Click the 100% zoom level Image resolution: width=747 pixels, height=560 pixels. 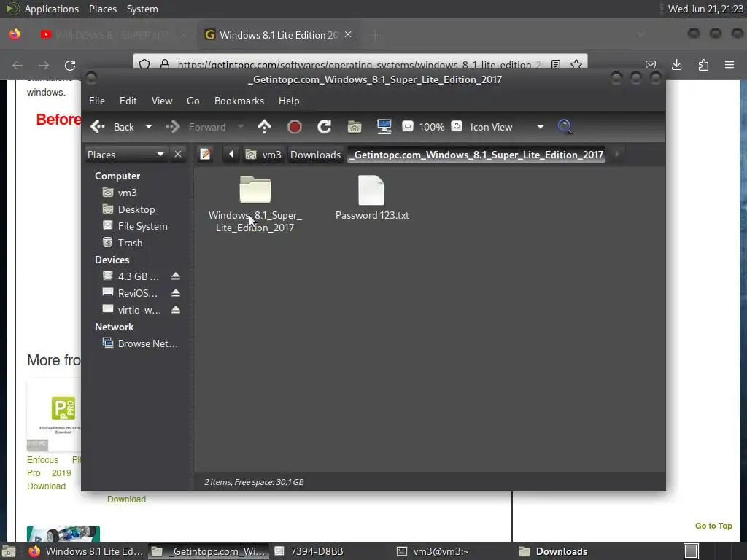(x=432, y=127)
